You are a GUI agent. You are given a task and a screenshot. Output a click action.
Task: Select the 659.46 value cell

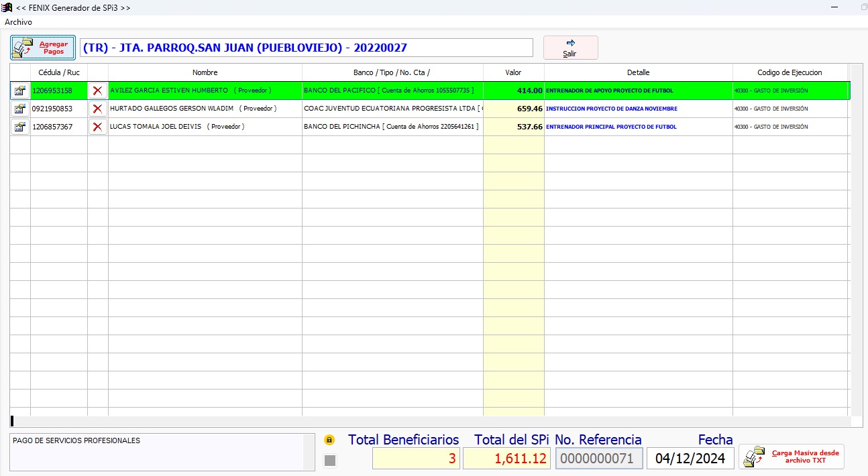coord(513,109)
